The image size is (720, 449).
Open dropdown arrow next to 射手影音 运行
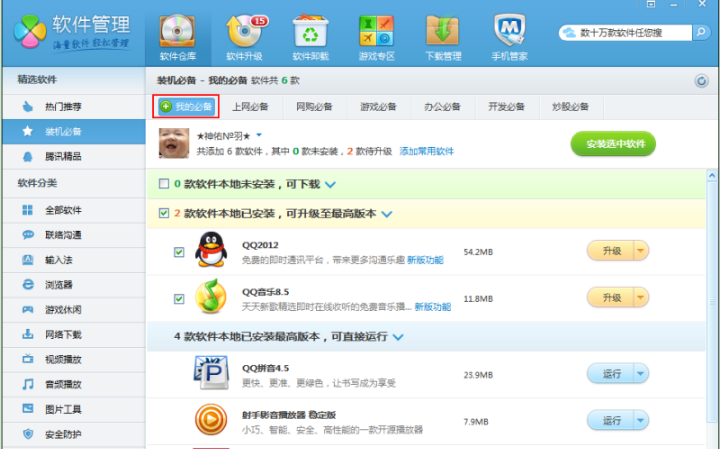[x=641, y=421]
